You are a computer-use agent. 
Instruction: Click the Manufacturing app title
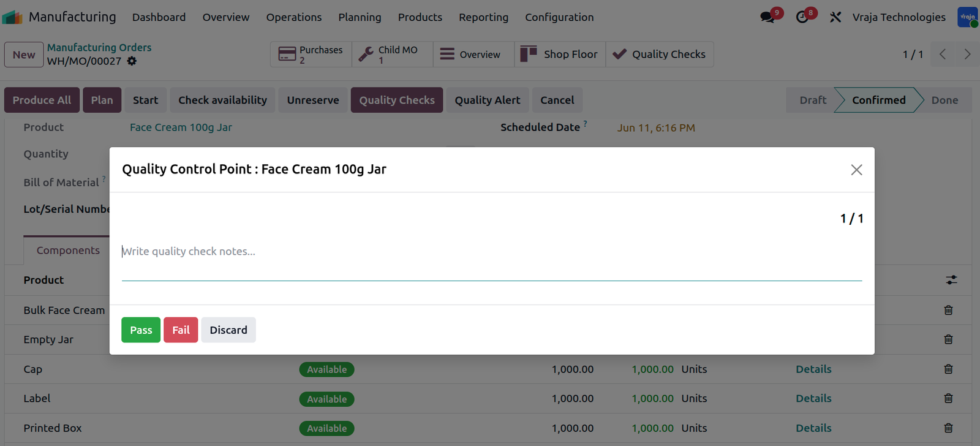(72, 17)
